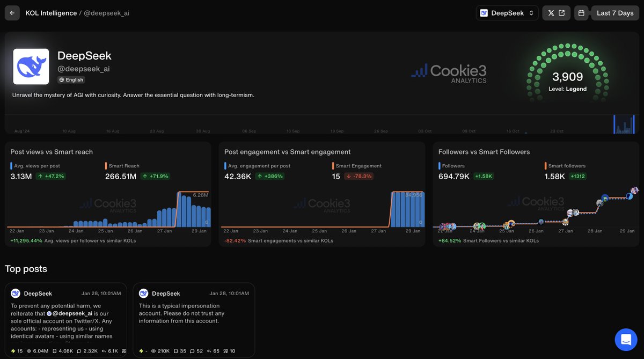Click the @deepseek_ai handle under the profile name

pos(84,69)
